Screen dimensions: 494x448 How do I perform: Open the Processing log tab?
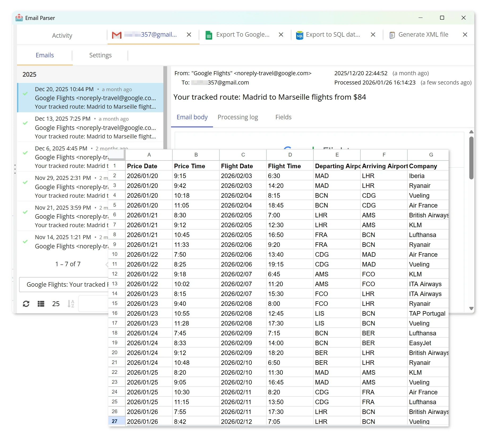point(238,117)
